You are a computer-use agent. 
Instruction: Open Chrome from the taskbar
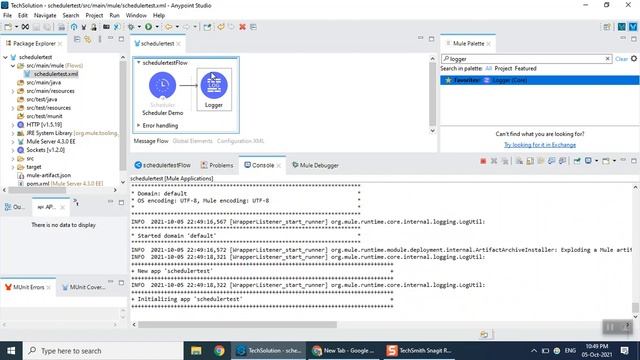219,351
